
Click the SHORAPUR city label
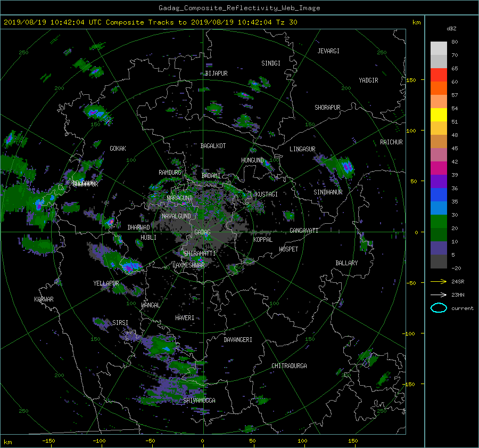click(x=327, y=108)
